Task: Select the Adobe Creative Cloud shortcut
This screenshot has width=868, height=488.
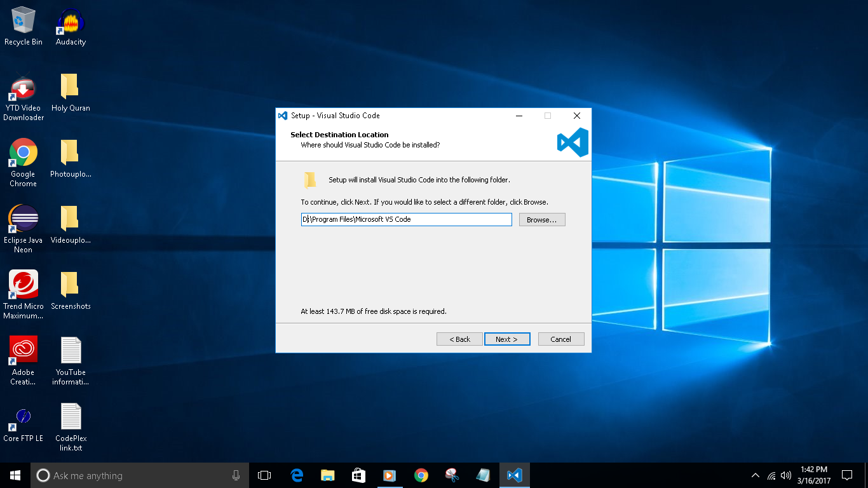Action: coord(24,362)
